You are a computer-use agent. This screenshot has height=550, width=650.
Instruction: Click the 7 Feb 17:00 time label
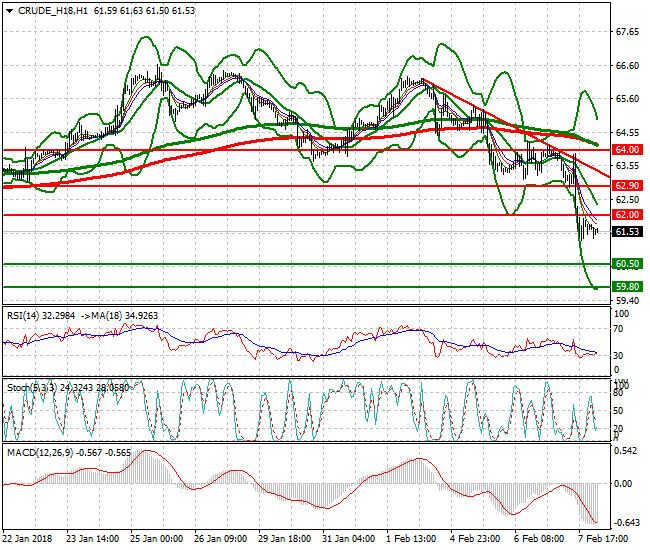(x=603, y=539)
